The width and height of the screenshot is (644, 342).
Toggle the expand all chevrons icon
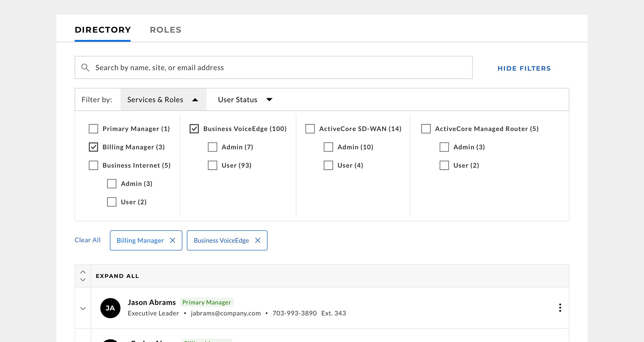click(x=83, y=276)
